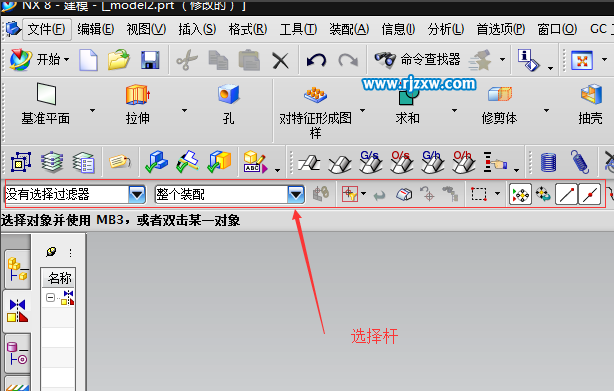Open the 装配(A) menu
Screen dimensions: 614x391
[349, 29]
